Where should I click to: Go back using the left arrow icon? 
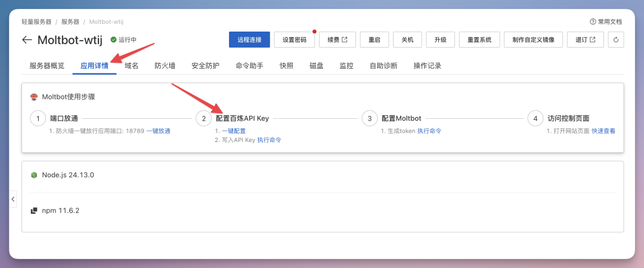coord(27,40)
